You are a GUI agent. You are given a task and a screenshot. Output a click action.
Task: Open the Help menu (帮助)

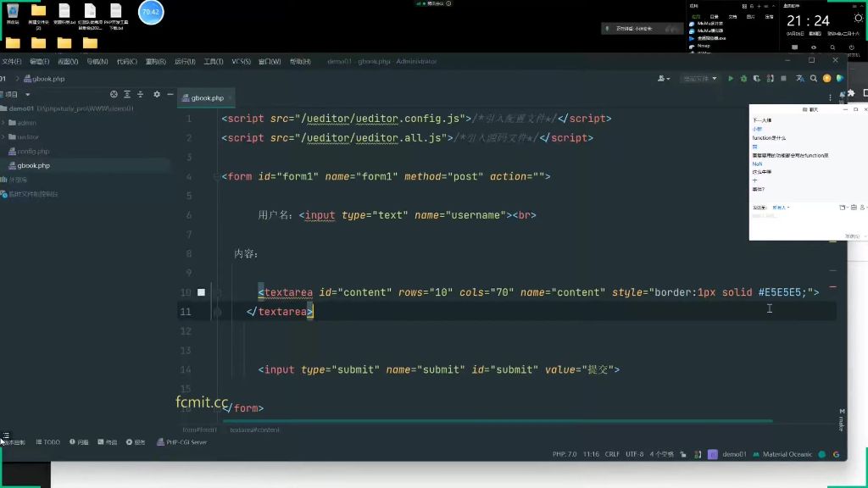[x=300, y=61]
